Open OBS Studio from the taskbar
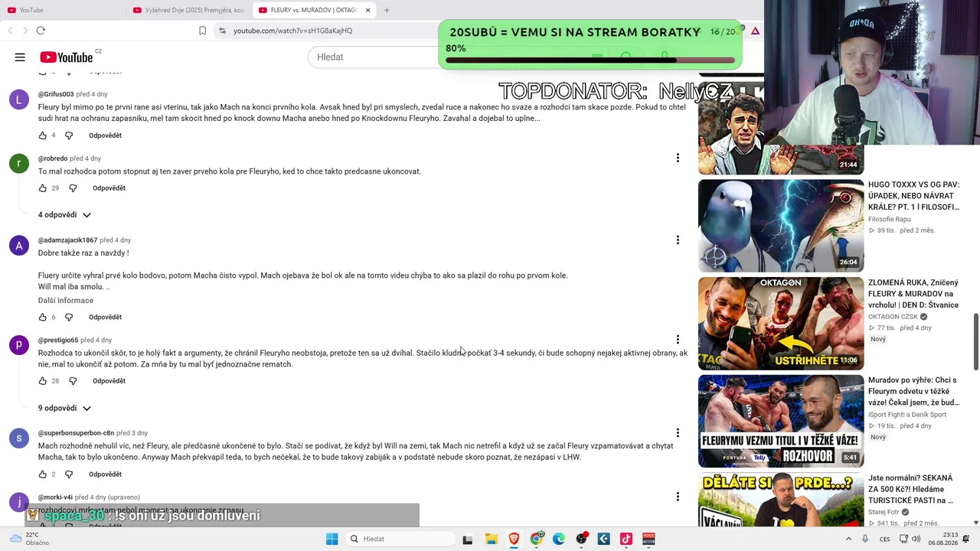 (582, 539)
